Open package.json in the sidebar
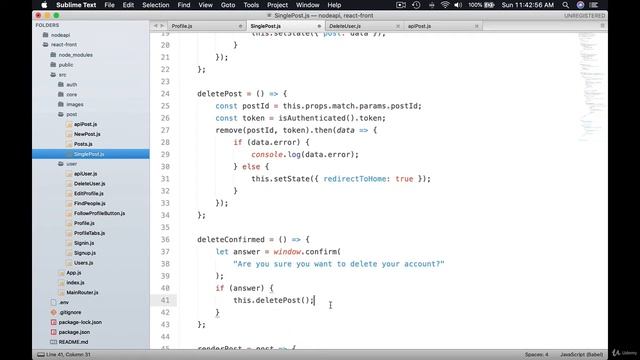Viewport: 640px width, 360px height. click(74, 332)
